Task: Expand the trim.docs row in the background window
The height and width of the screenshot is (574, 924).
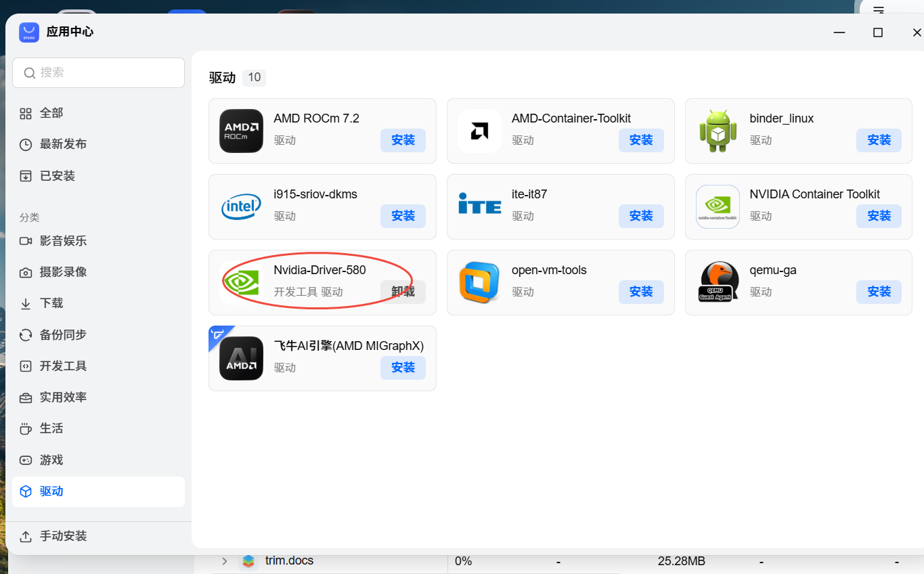Action: pyautogui.click(x=225, y=561)
